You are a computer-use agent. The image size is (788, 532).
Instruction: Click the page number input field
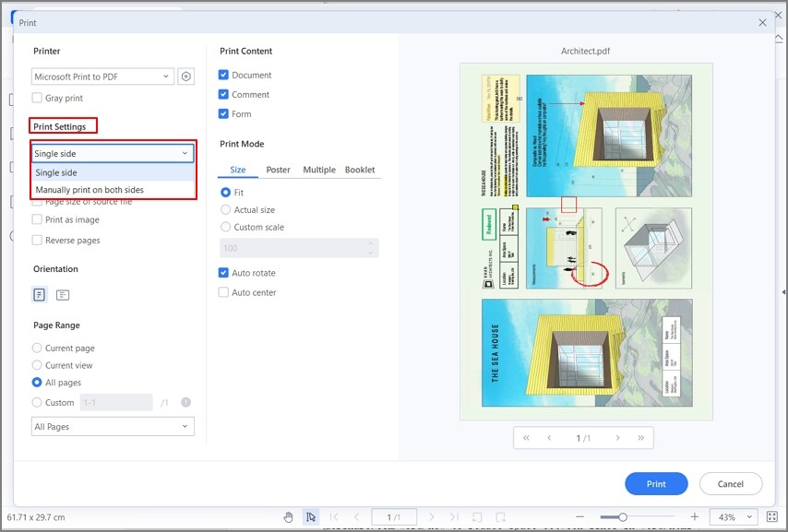point(394,517)
